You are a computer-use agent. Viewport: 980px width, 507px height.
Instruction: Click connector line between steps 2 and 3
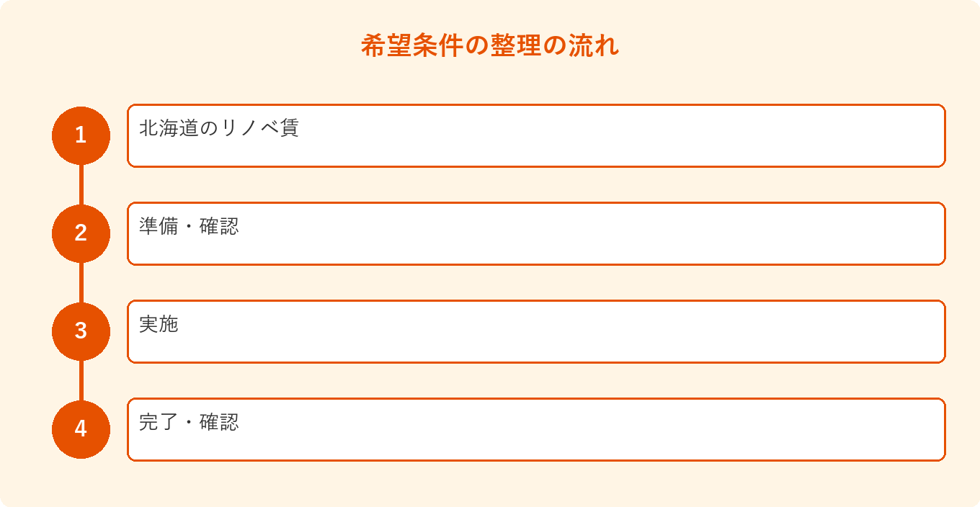pos(81,282)
